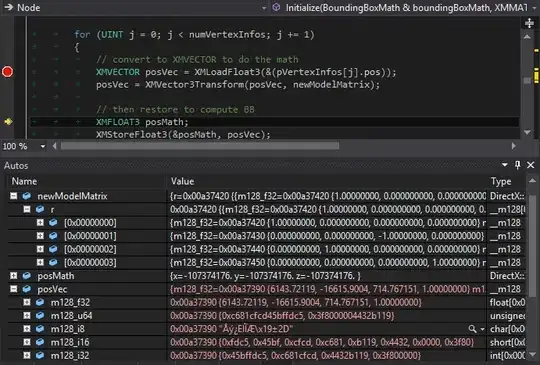Click the cube icon of [0x00000002]

pos(53,249)
